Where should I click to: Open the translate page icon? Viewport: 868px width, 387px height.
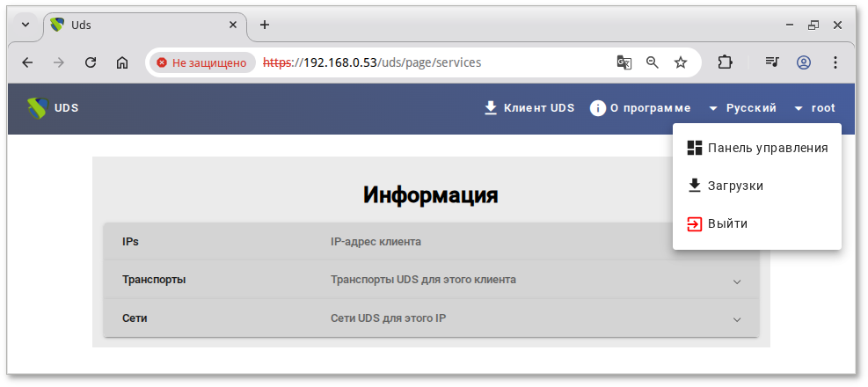tap(624, 62)
